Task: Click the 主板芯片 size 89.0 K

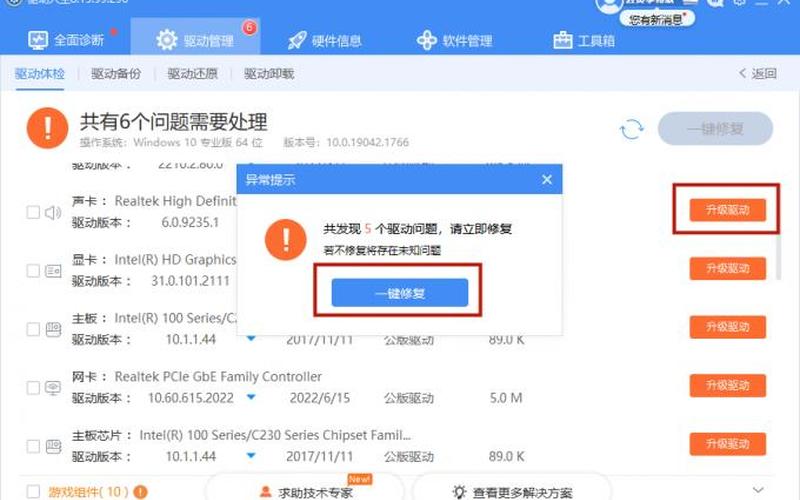Action: pyautogui.click(x=506, y=456)
